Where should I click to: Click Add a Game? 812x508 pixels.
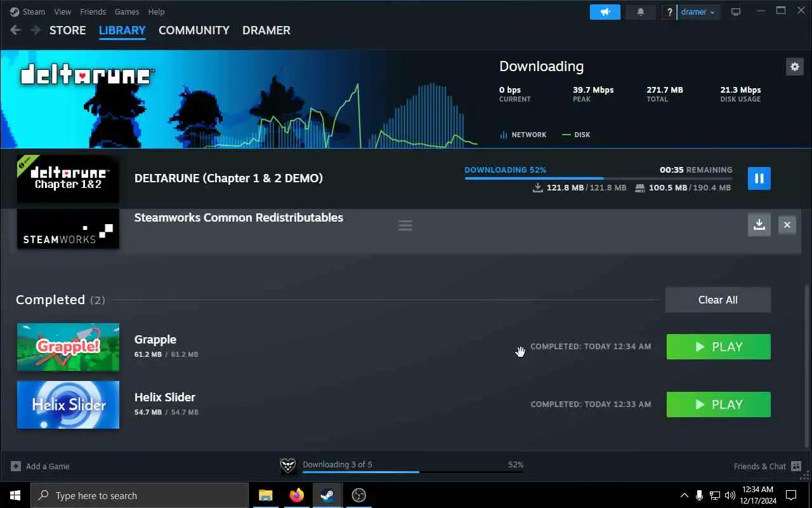click(x=41, y=466)
